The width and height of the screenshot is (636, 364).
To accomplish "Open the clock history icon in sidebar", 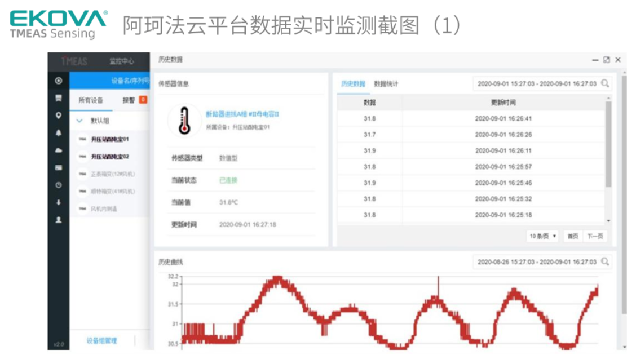I will [x=58, y=185].
